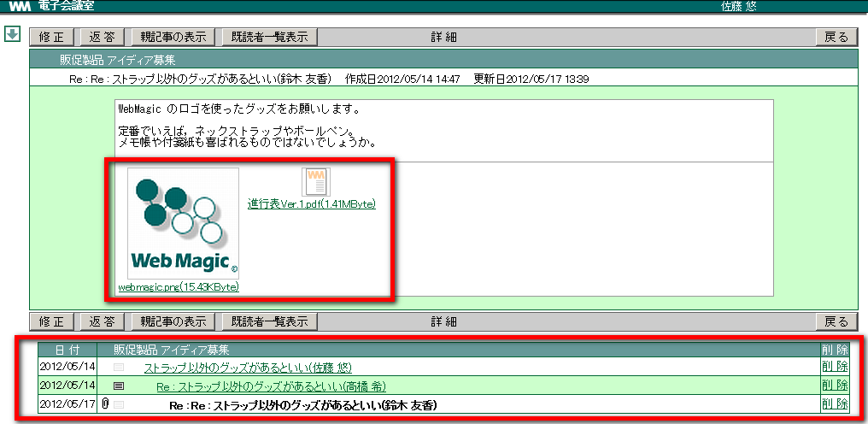The image size is (868, 424).
Task: Click the paperclip icon on the 2012/05/17 row
Action: (x=105, y=404)
